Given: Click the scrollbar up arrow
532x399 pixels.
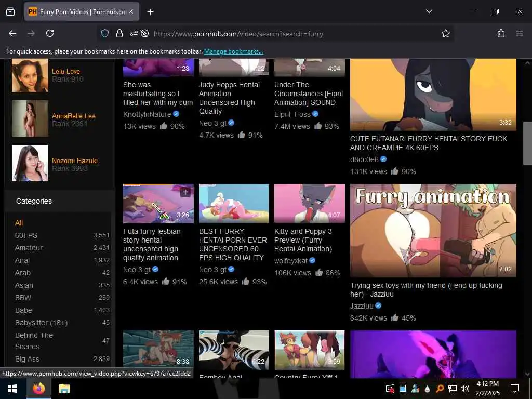Looking at the screenshot, I should point(527,63).
